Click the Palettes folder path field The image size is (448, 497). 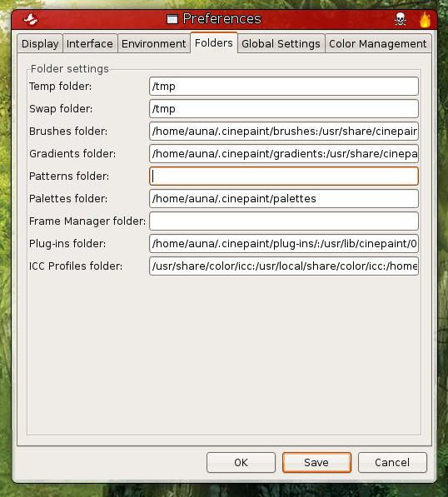(x=284, y=199)
